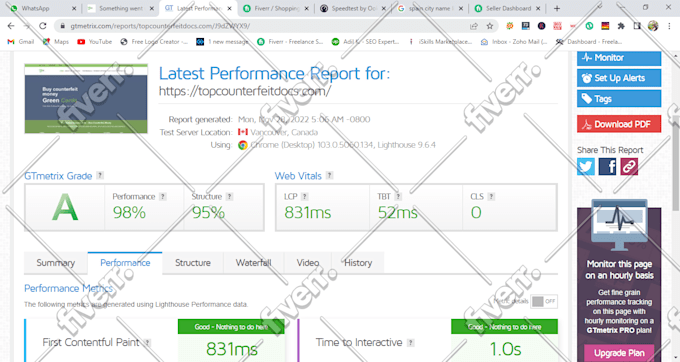
Task: Open the Video tab
Action: pyautogui.click(x=307, y=263)
